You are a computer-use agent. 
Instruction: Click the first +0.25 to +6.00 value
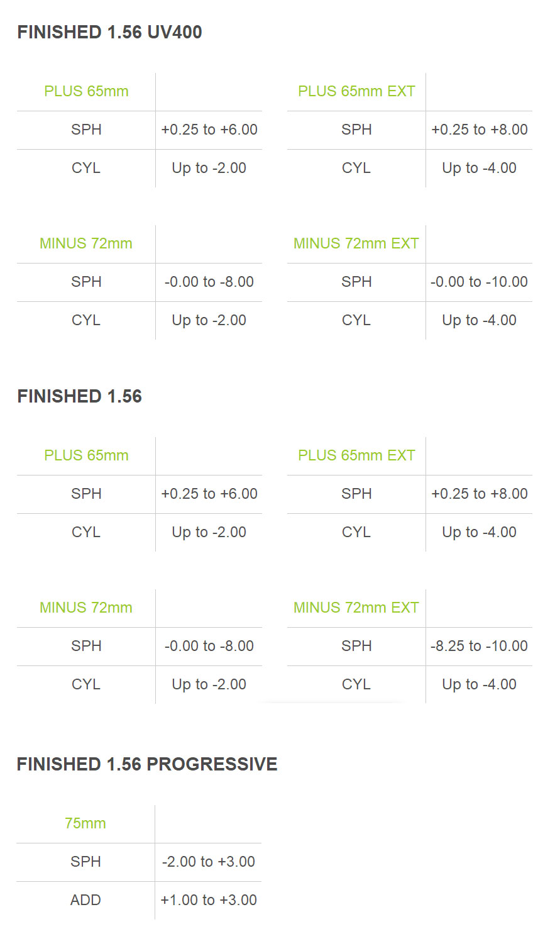click(x=209, y=130)
